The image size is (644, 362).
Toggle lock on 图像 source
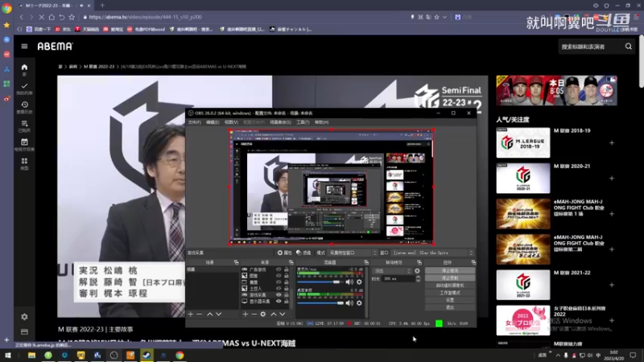click(287, 276)
